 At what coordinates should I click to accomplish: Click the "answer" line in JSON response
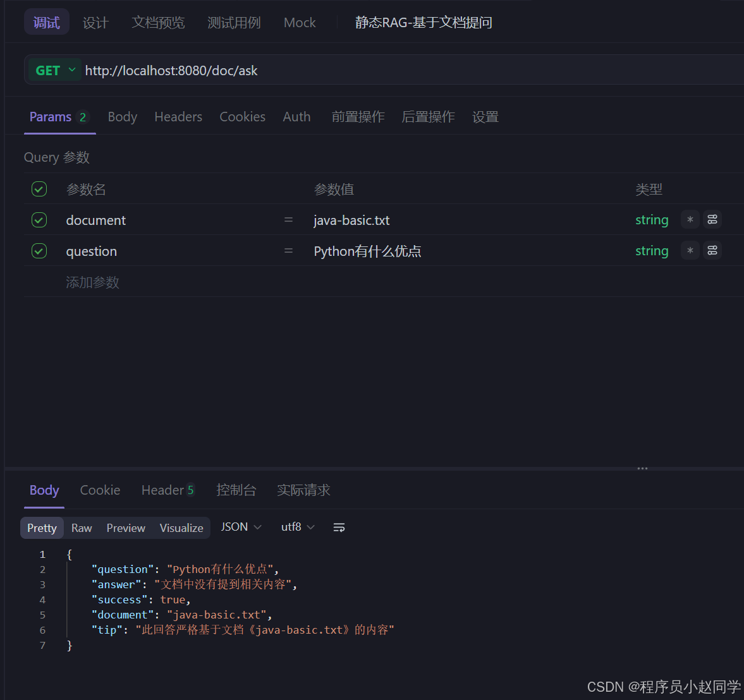[x=194, y=584]
